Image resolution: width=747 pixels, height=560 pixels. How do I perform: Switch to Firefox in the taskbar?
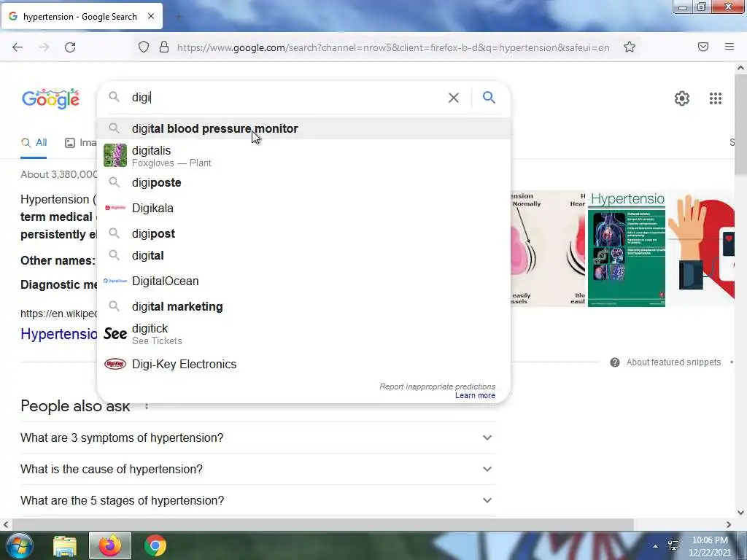pyautogui.click(x=110, y=545)
